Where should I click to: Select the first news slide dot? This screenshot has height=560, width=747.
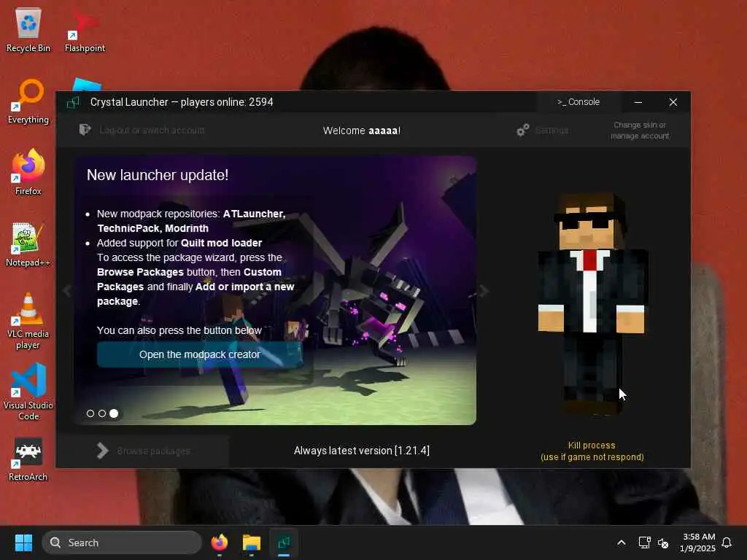(x=90, y=413)
